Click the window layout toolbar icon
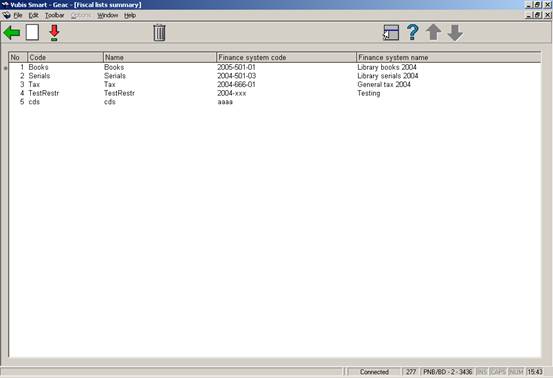This screenshot has height=378, width=553. (x=391, y=33)
